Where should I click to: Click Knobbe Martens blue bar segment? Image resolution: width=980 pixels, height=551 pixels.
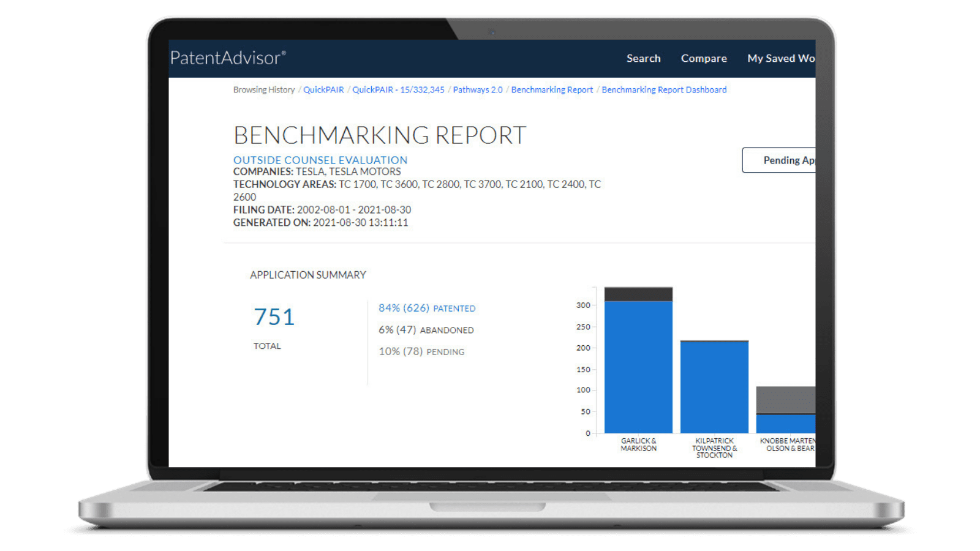click(786, 424)
